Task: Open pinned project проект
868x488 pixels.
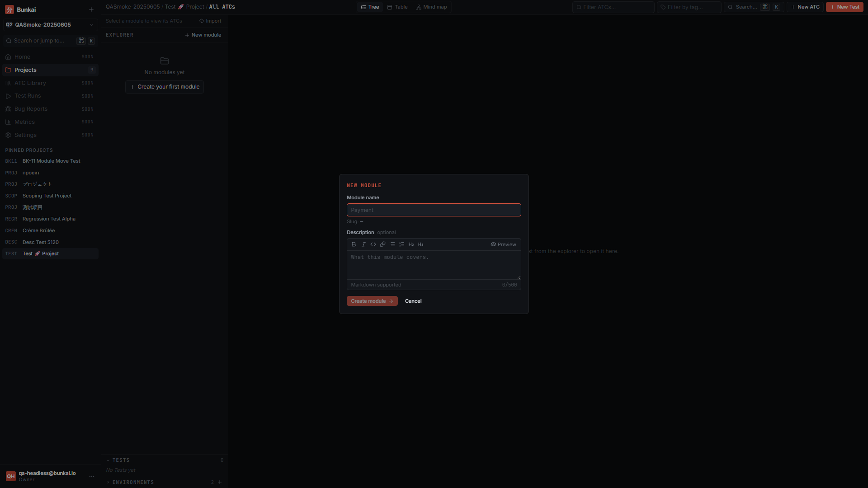Action: 50,173
